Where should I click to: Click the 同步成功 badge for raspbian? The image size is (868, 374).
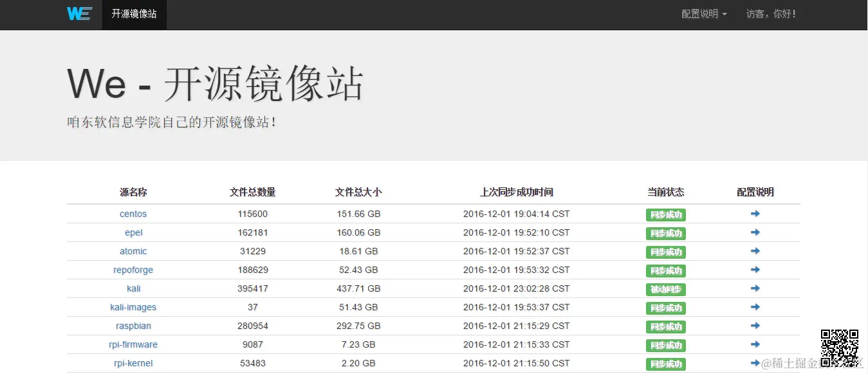(x=665, y=327)
